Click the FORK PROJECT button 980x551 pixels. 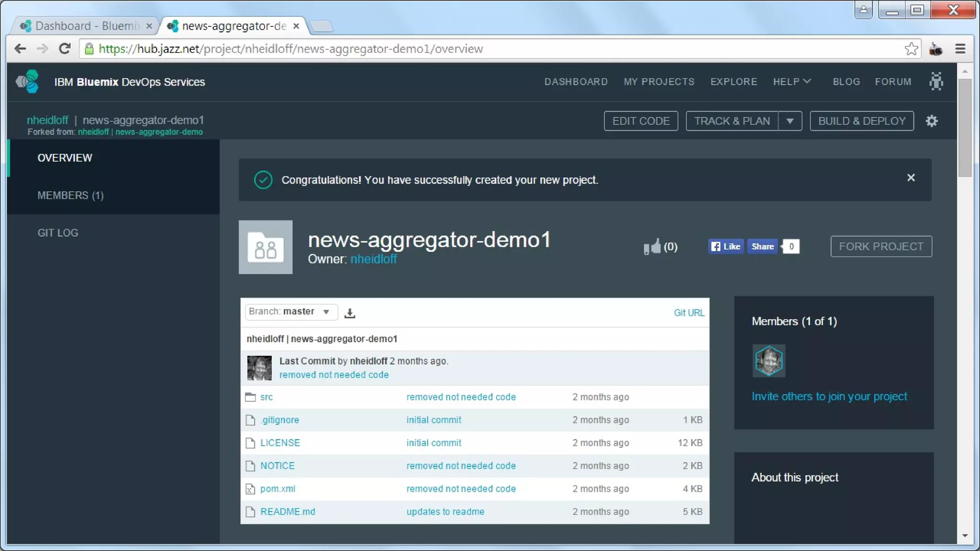pyautogui.click(x=881, y=246)
